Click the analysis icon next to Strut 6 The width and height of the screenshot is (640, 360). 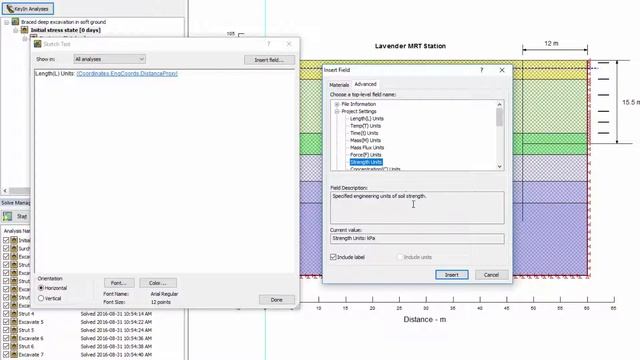click(14, 347)
